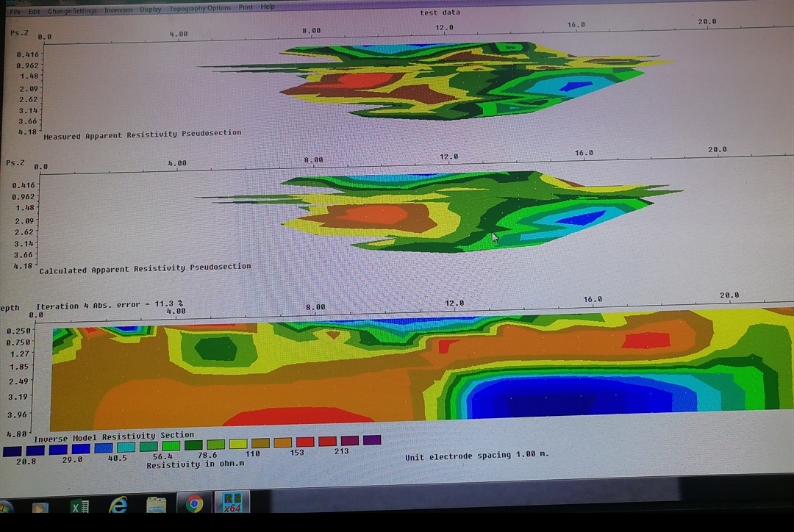Open the Print menu
This screenshot has height=532, width=794.
click(x=246, y=7)
